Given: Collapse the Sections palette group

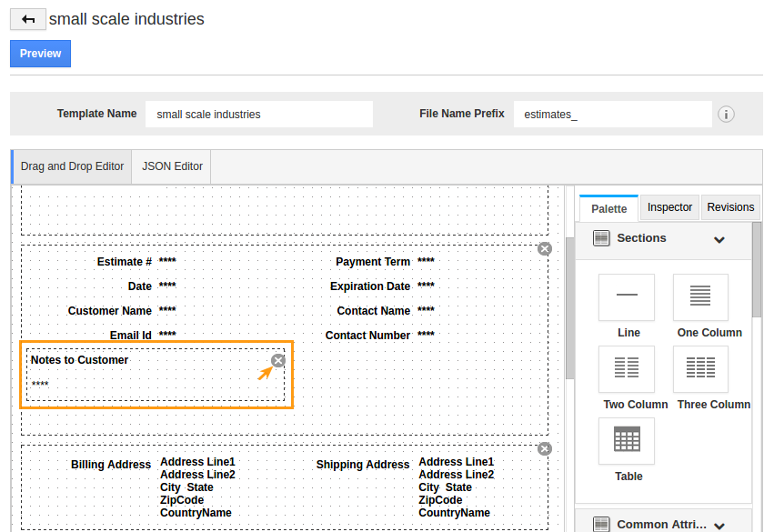Looking at the screenshot, I should tap(719, 239).
